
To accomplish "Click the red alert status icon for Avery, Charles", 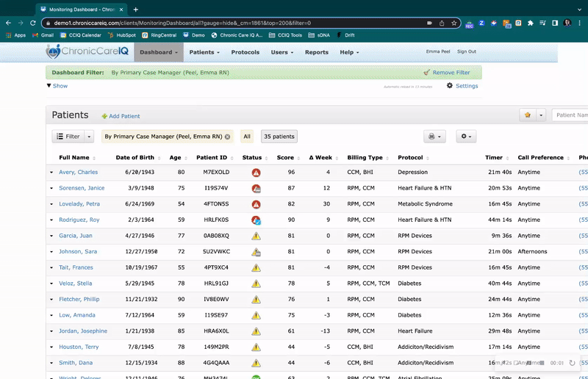I will [256, 173].
